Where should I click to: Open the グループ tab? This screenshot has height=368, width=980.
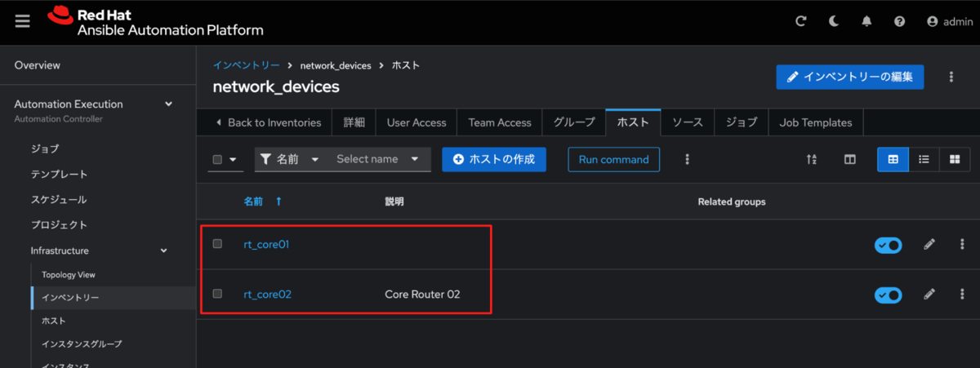pos(574,122)
